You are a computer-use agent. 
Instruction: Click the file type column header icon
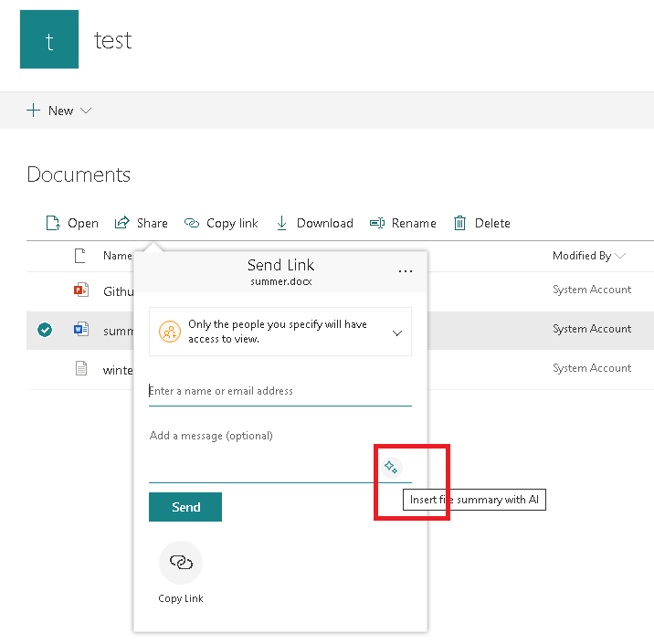click(x=80, y=256)
